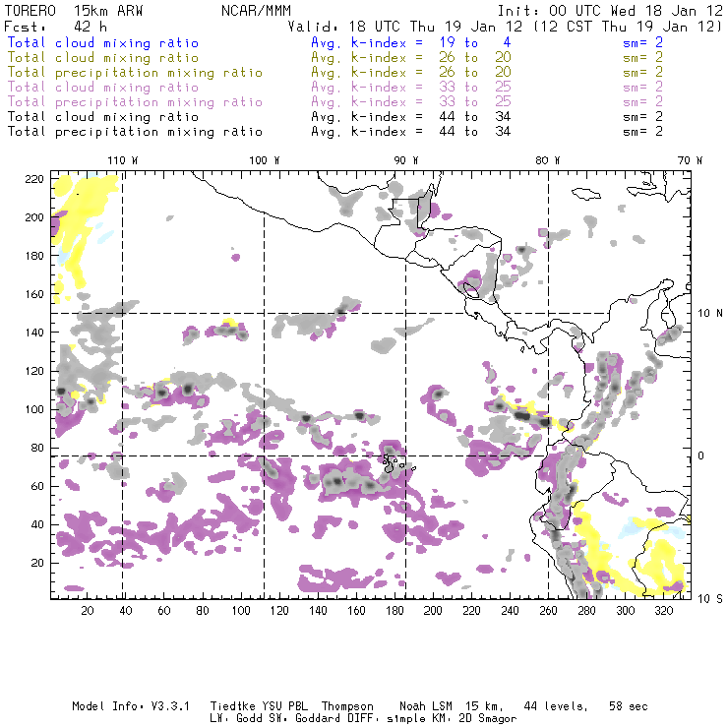Click '140' on the vertical axis
728x728 pixels.
[x=34, y=333]
